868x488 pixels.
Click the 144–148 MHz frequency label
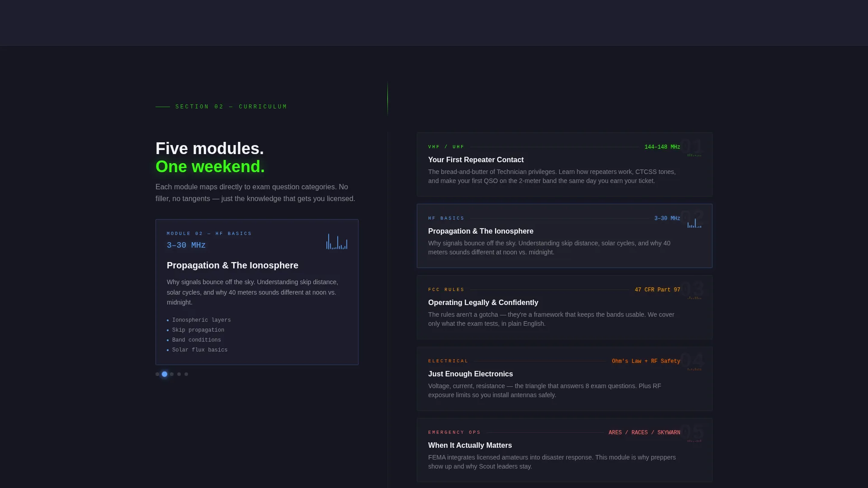click(x=662, y=147)
